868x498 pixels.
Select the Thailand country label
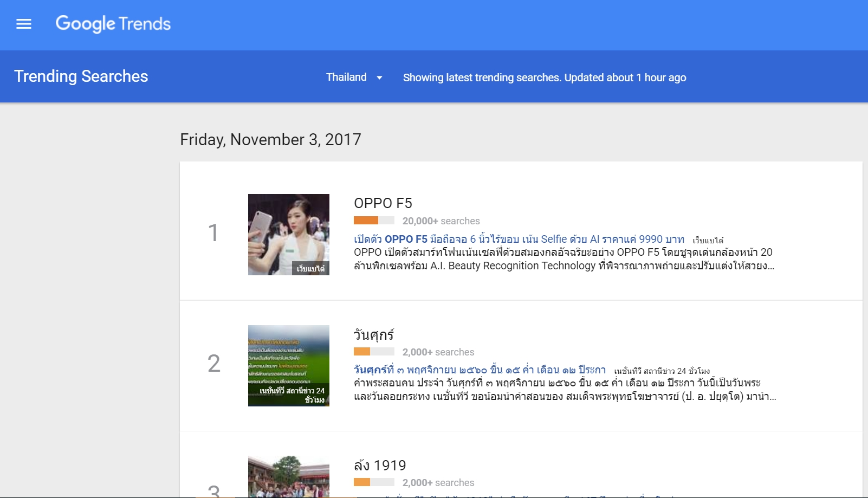point(346,77)
